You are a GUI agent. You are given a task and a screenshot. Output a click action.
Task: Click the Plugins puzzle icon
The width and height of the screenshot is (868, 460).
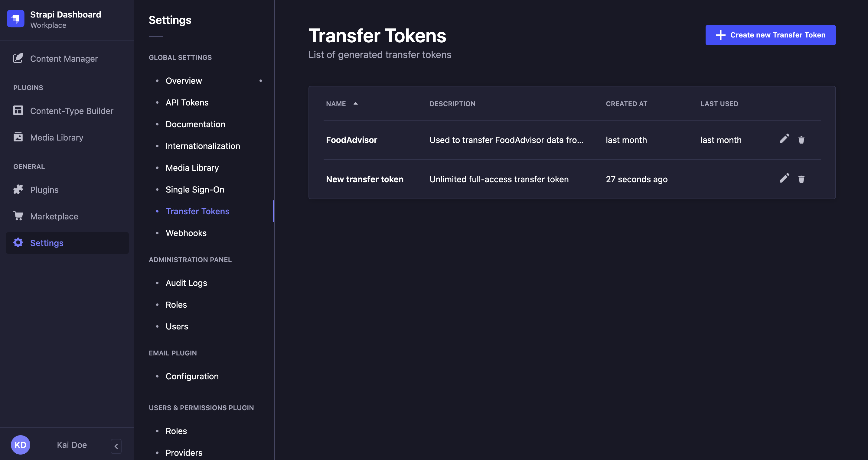point(18,189)
